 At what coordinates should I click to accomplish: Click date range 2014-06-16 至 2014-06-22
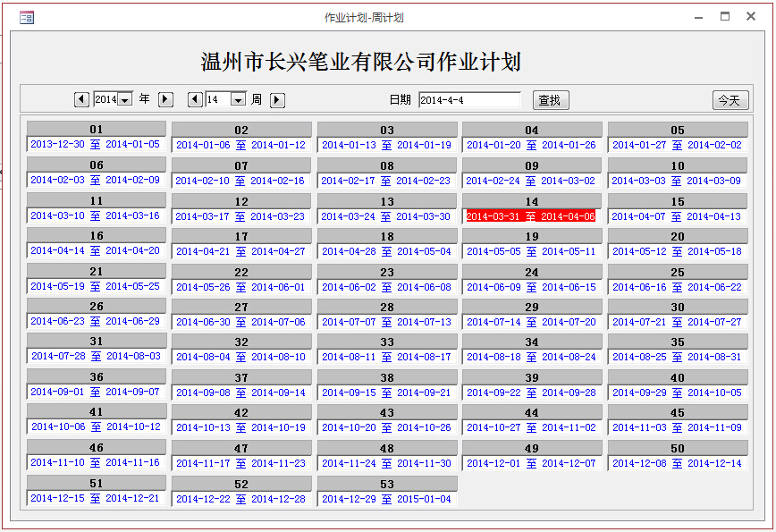pos(677,287)
